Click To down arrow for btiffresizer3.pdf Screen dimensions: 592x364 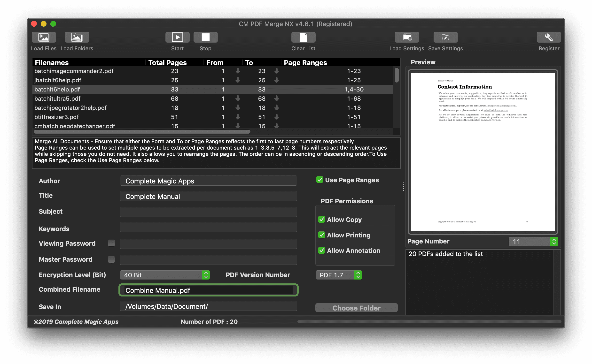point(277,117)
